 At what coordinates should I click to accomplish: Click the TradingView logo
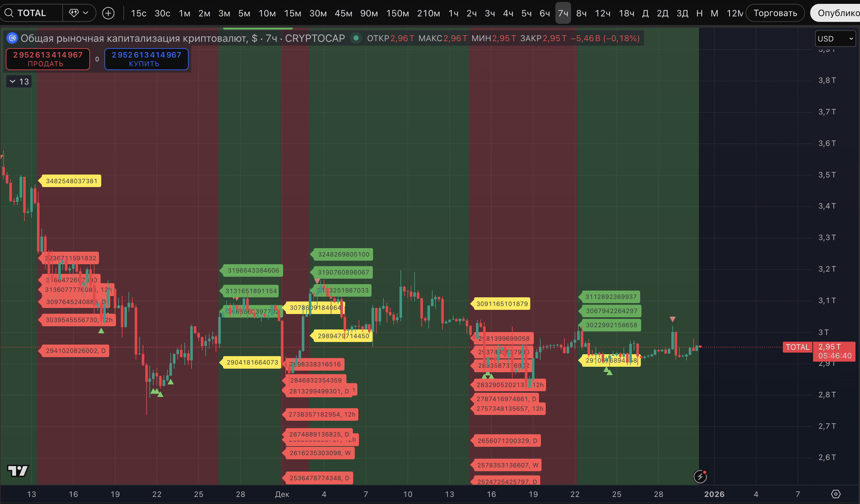18,471
